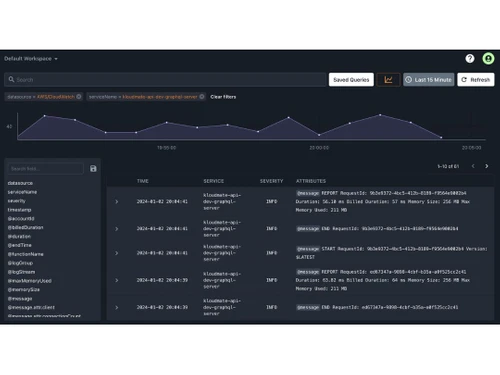Viewport: 500px width, 375px height.
Task: Select the @memorySize field
Action: pos(24,290)
